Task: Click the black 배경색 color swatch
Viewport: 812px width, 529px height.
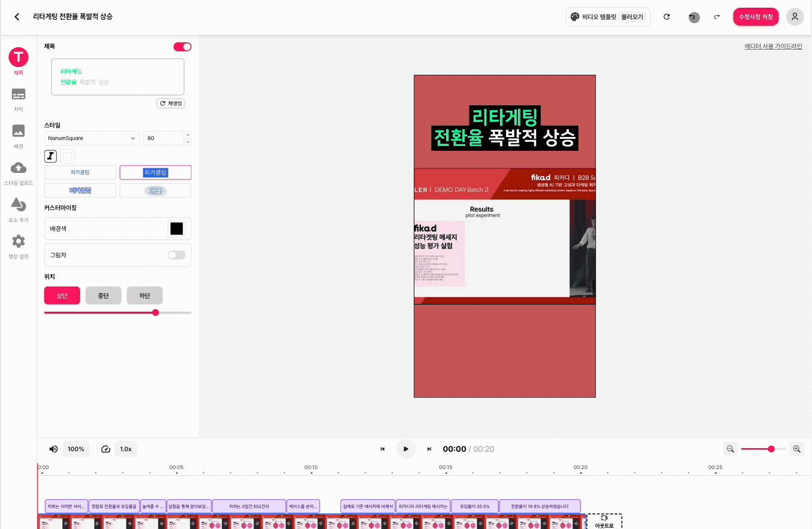Action: point(176,229)
